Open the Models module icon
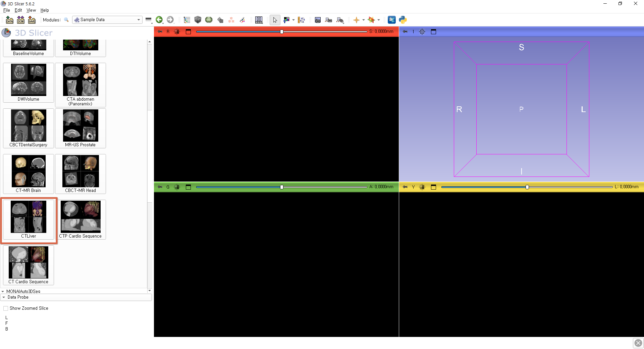The width and height of the screenshot is (644, 349). click(x=209, y=20)
